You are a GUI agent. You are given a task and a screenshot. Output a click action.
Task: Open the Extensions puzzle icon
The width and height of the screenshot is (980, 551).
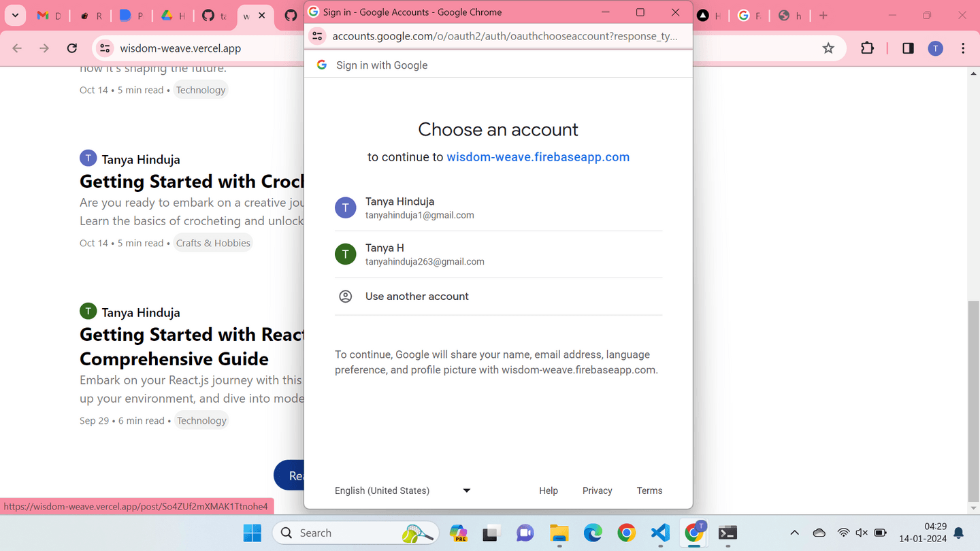(867, 48)
